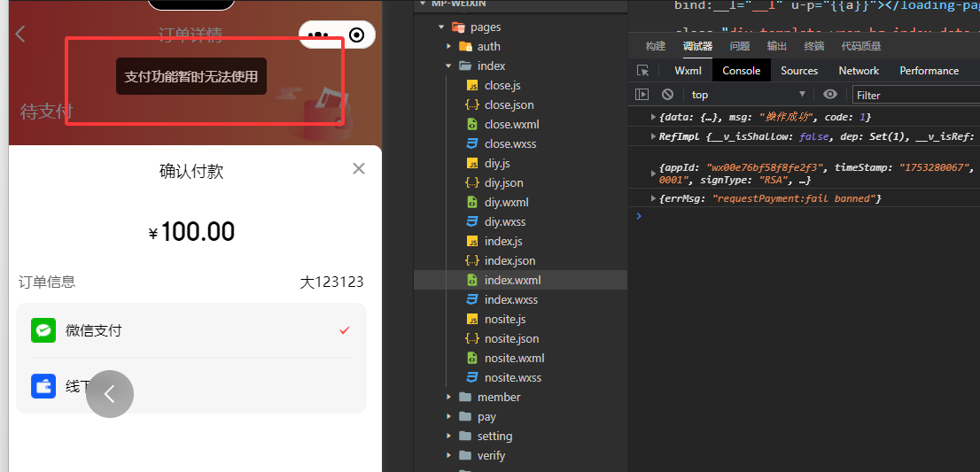Collapse the index folder

coord(448,66)
